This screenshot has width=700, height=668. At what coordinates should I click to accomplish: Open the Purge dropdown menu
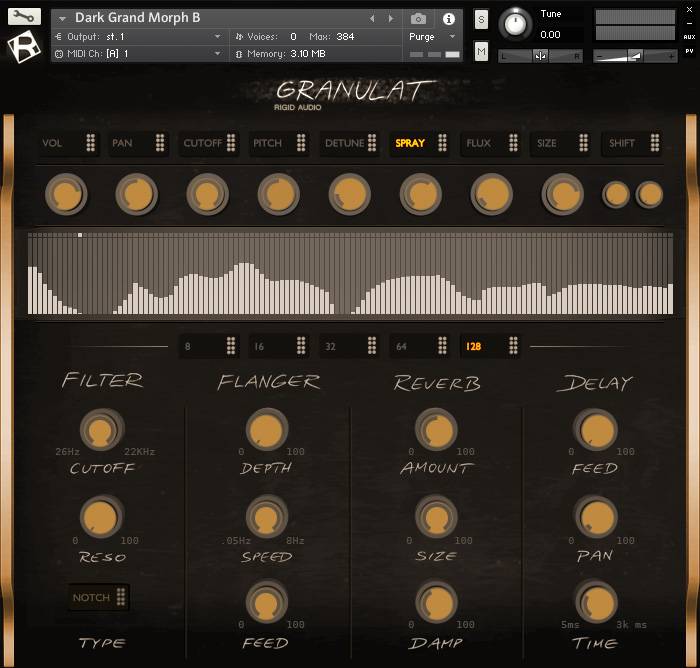pos(433,37)
